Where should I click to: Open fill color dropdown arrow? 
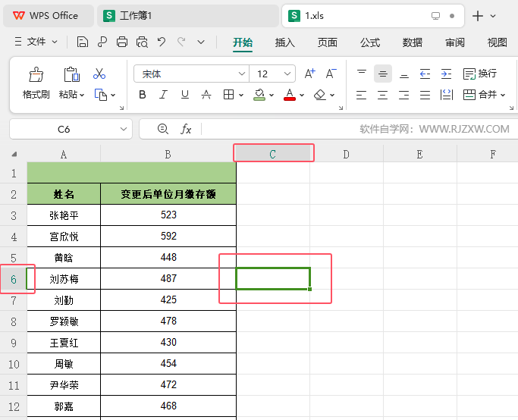(272, 95)
